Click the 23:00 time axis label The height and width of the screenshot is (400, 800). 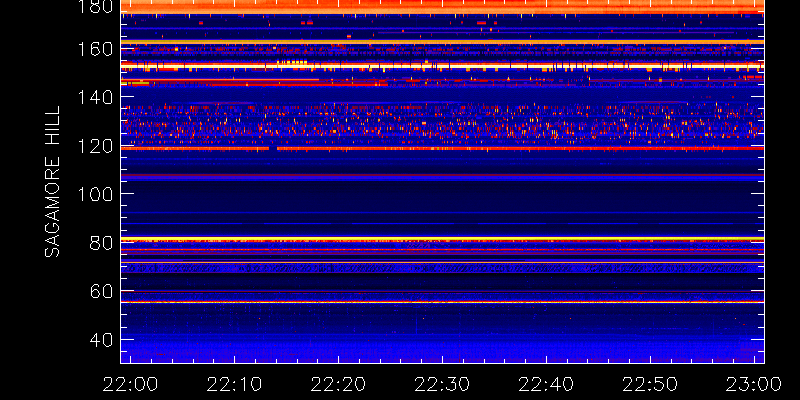click(754, 384)
